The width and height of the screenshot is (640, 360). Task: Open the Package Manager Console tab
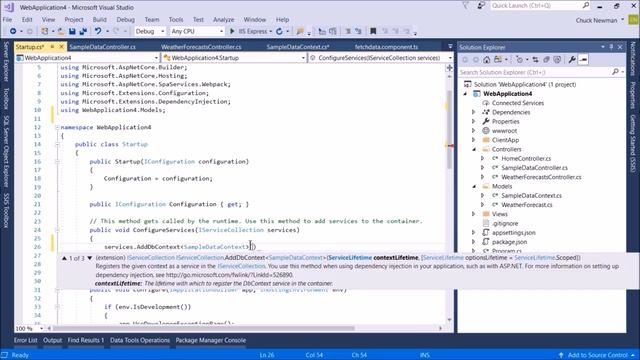pos(211,340)
